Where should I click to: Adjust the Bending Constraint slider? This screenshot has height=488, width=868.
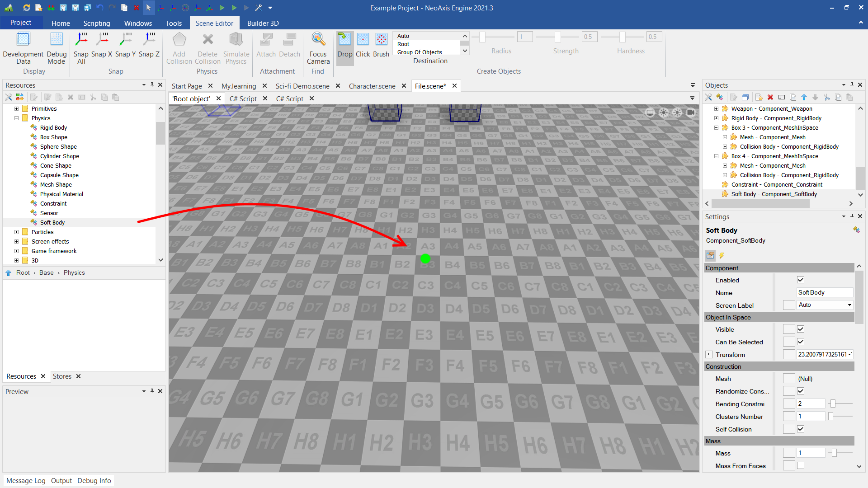[x=833, y=404]
